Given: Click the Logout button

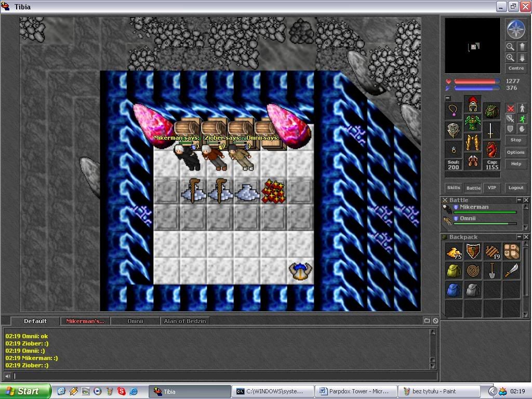Looking at the screenshot, I should tap(516, 188).
